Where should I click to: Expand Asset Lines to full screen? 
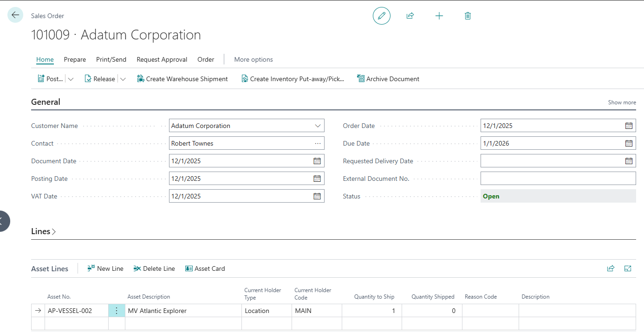628,268
